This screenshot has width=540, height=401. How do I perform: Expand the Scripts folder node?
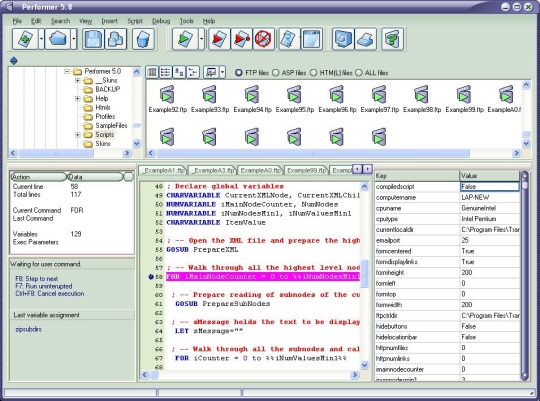pyautogui.click(x=78, y=135)
